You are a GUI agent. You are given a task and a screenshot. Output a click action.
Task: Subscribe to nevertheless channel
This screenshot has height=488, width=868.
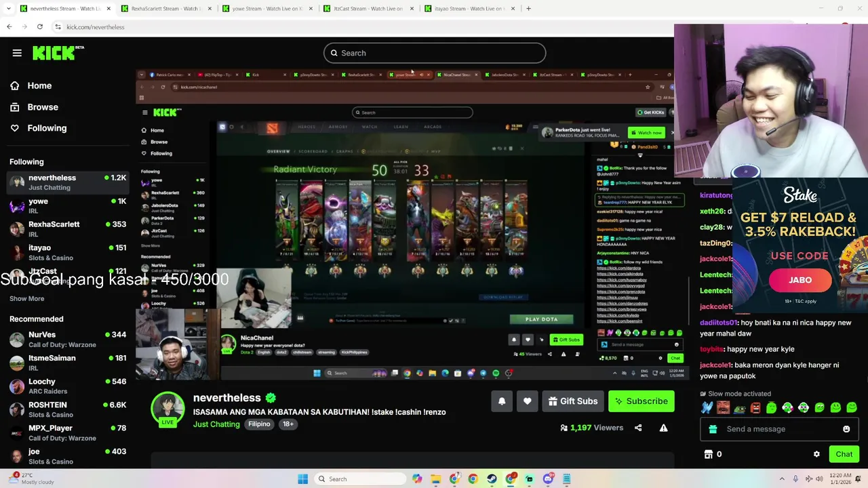tap(642, 401)
